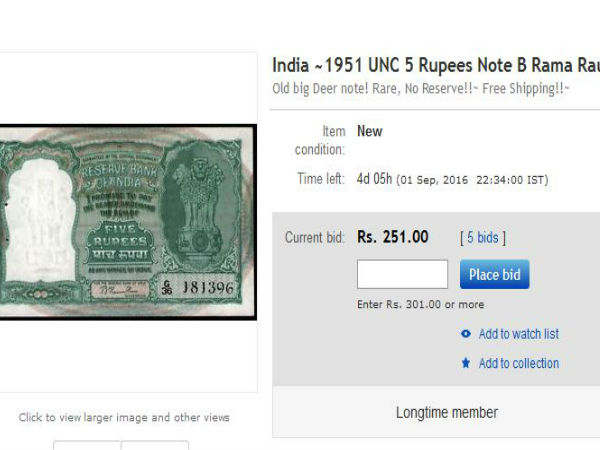Screen dimensions: 600x450
Task: Click the 'Old big Deer note' subtitle
Action: (421, 88)
